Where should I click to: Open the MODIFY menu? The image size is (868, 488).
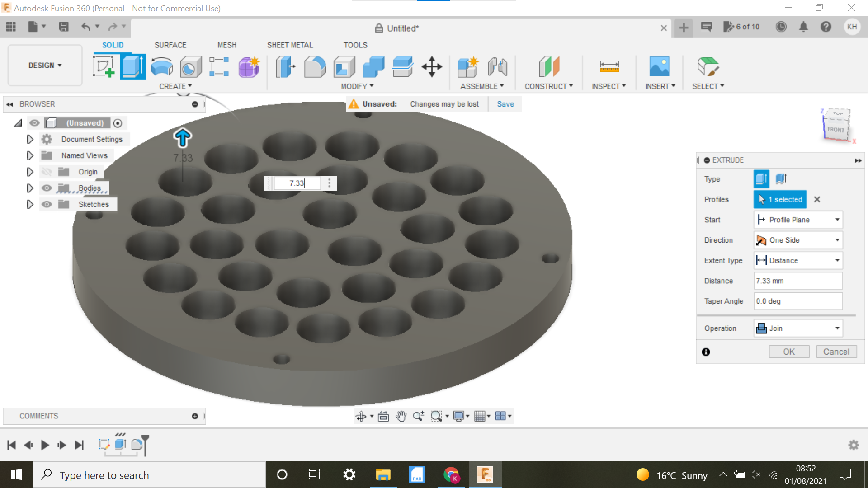(357, 86)
